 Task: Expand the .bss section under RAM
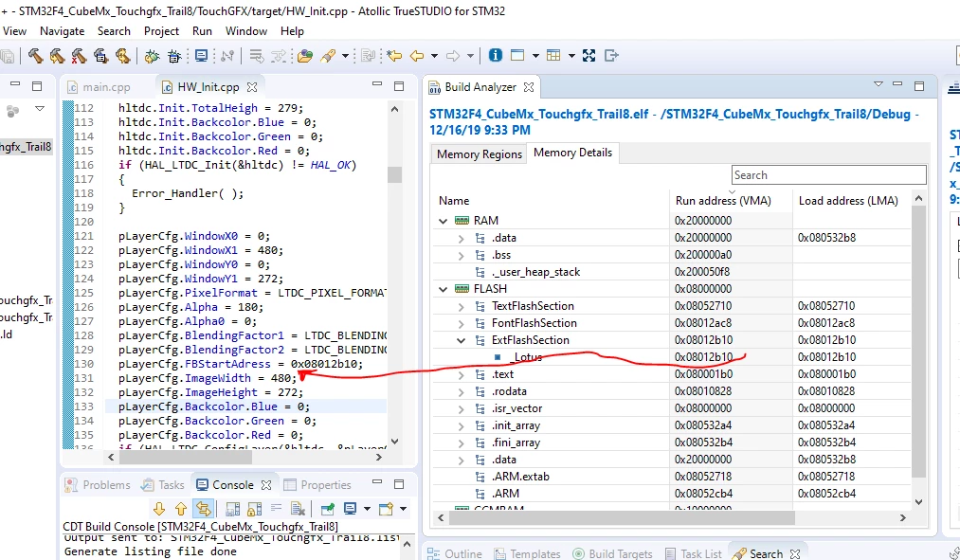coord(461,255)
